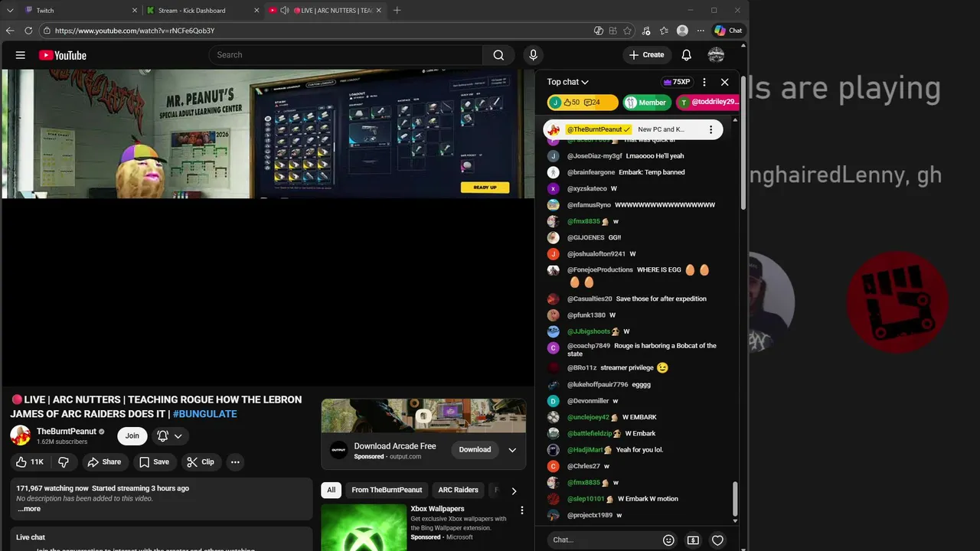
Task: Open emoji picker in chat input
Action: (x=668, y=540)
